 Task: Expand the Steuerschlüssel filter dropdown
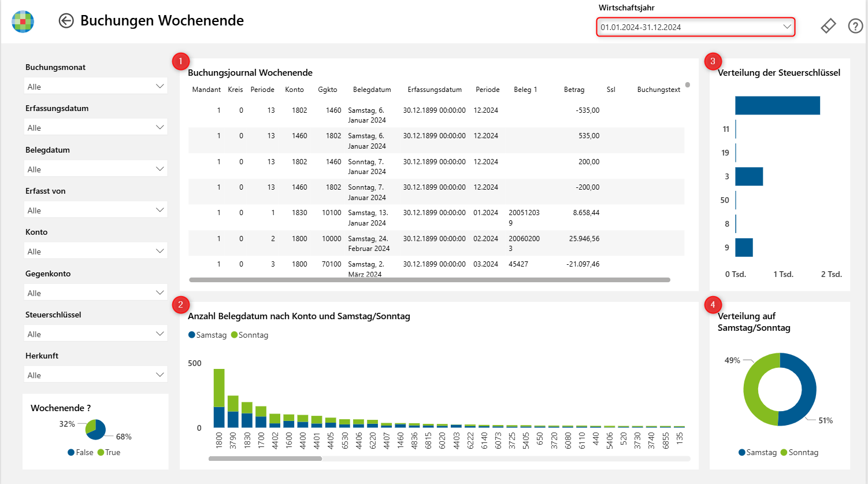[96, 334]
